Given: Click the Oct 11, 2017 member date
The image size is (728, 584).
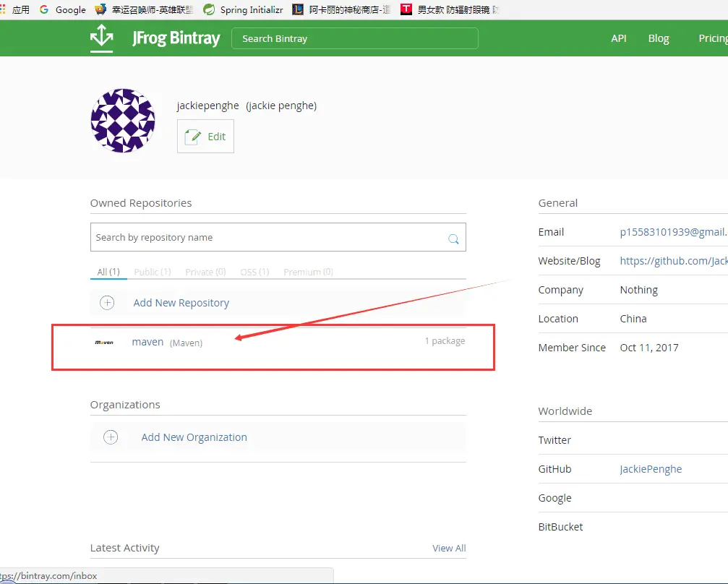Looking at the screenshot, I should (649, 348).
